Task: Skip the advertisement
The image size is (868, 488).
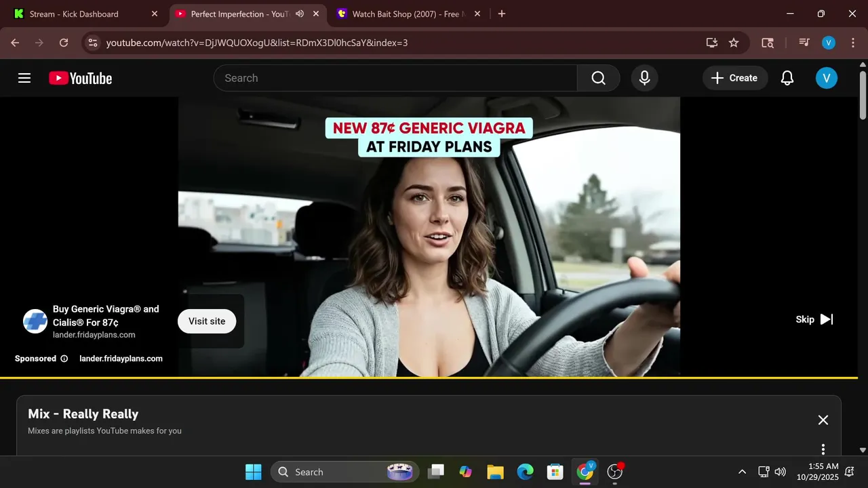Action: tap(814, 319)
